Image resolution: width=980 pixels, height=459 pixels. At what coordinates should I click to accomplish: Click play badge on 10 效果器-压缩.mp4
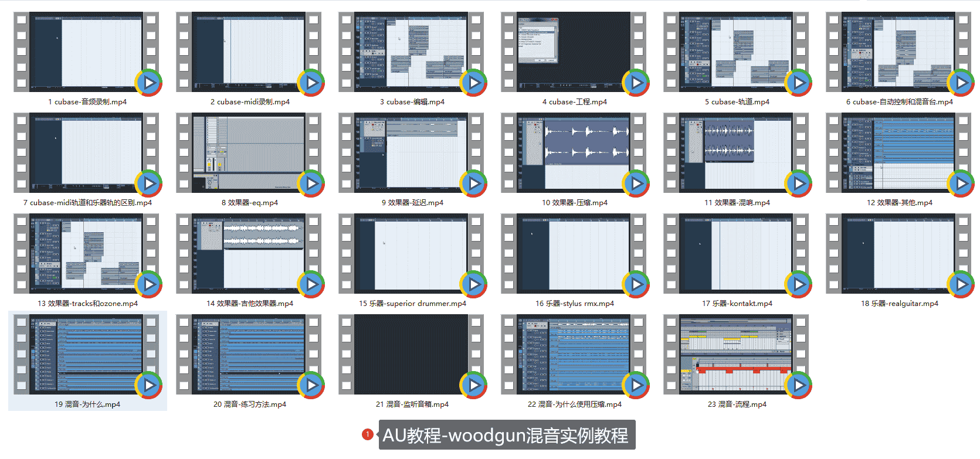point(636,183)
